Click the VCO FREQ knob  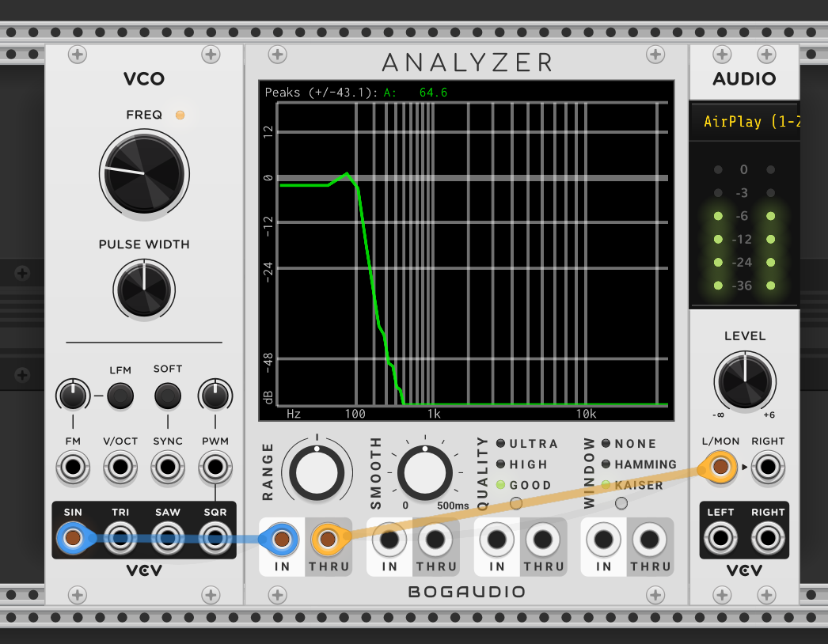pyautogui.click(x=144, y=172)
